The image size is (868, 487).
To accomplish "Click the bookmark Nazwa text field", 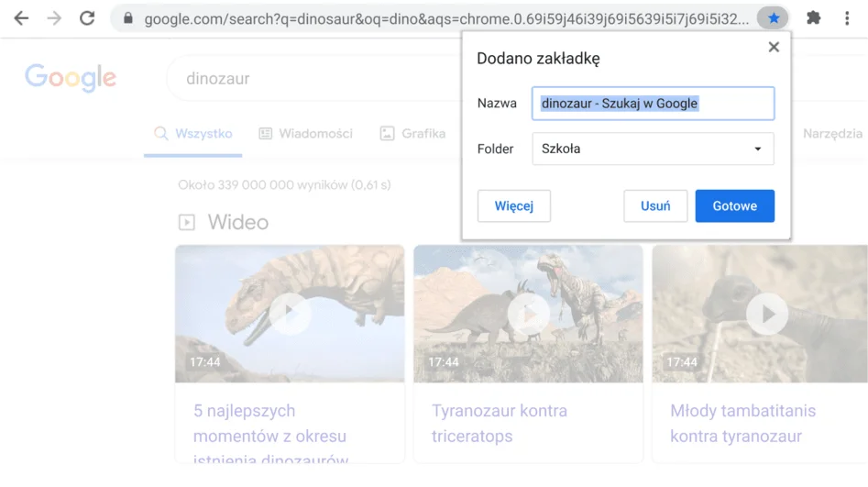I will click(653, 104).
